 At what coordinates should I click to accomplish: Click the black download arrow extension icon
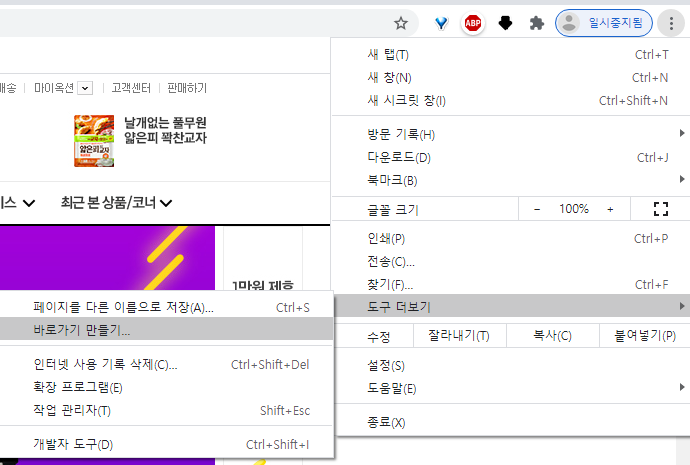click(x=505, y=23)
